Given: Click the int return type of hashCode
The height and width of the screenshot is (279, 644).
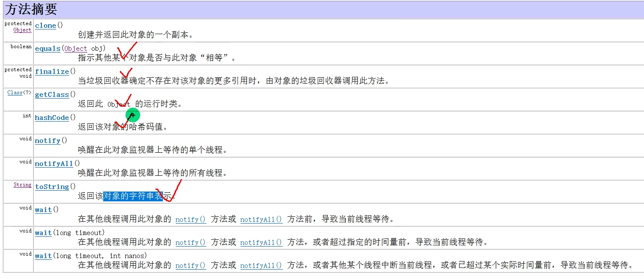Looking at the screenshot, I should click(27, 116).
